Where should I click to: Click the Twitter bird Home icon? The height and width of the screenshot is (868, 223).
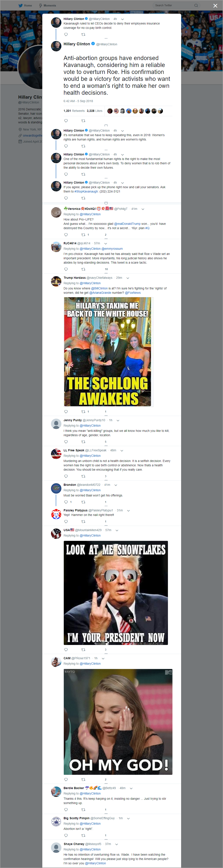(x=20, y=5)
